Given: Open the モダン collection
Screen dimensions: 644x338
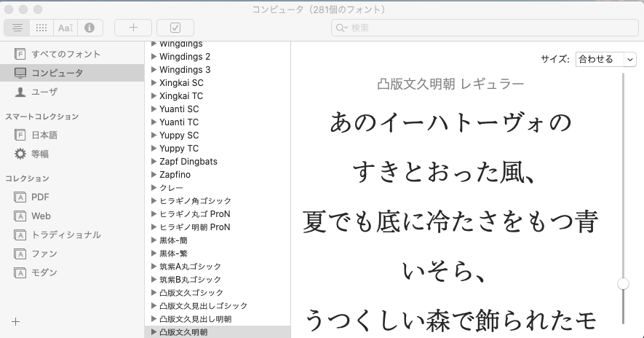Looking at the screenshot, I should tap(72, 272).
